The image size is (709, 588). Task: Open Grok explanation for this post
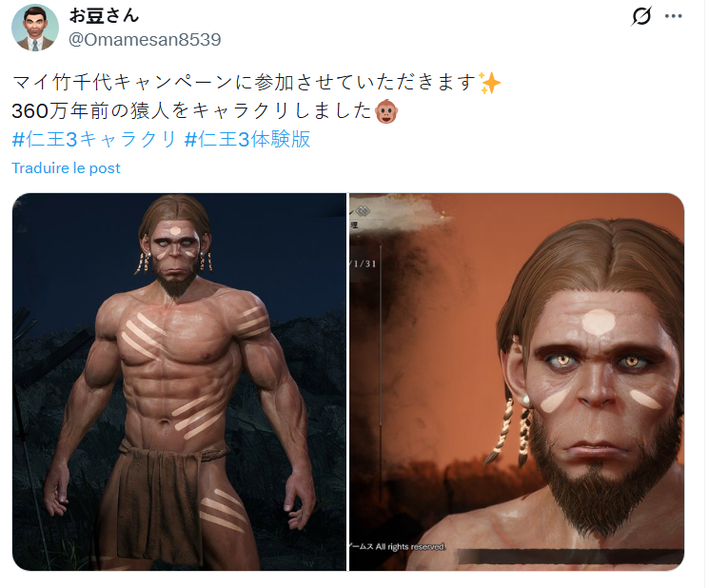(641, 16)
